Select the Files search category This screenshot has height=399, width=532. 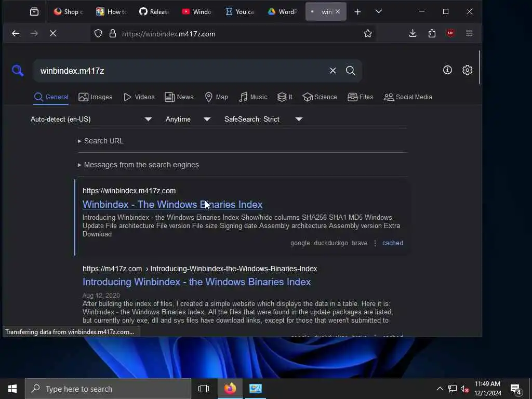361,97
